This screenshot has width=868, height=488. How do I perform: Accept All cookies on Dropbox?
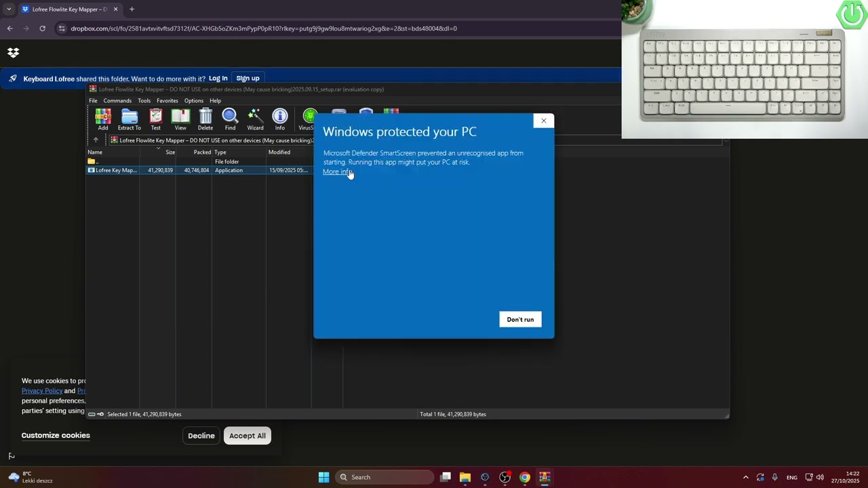[248, 436]
